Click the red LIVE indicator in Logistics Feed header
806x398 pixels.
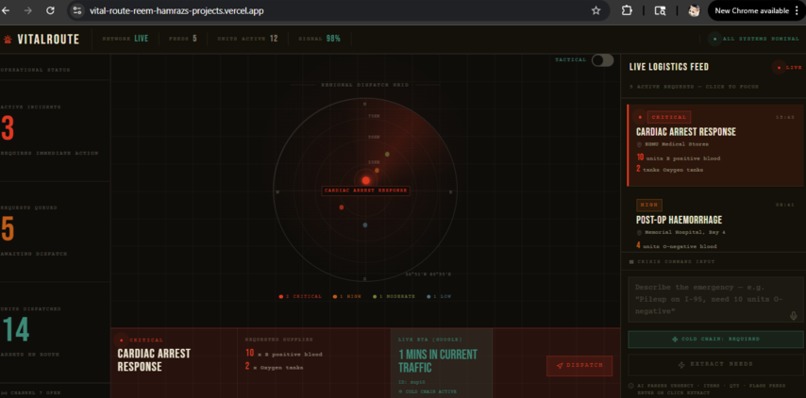tap(787, 67)
